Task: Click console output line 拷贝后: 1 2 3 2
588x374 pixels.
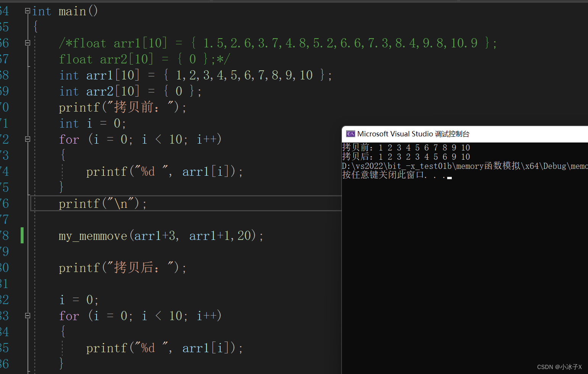Action: point(406,157)
